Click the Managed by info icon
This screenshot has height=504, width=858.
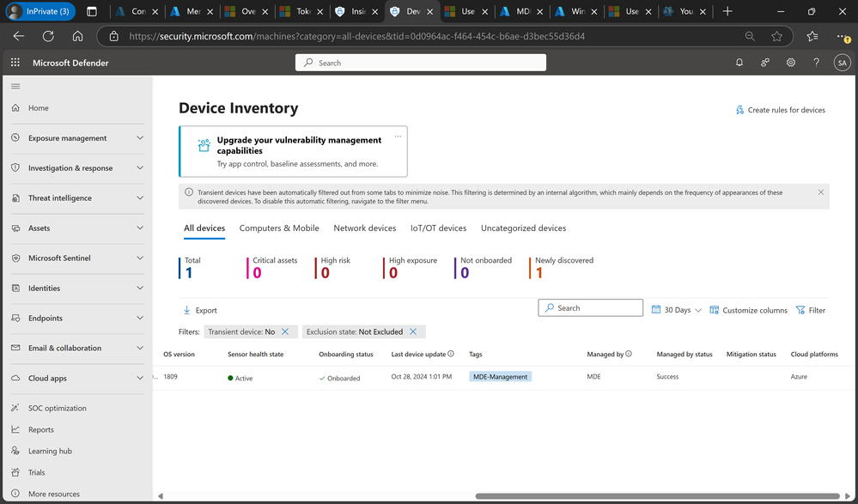pos(629,354)
